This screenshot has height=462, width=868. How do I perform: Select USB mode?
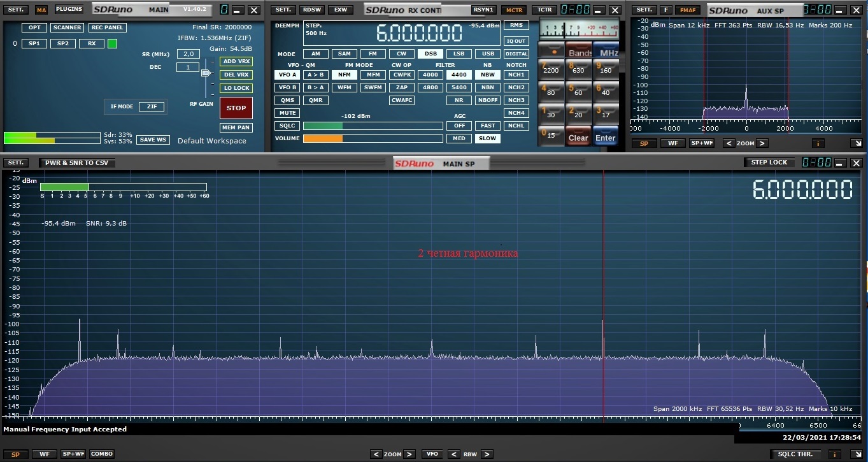(x=488, y=54)
